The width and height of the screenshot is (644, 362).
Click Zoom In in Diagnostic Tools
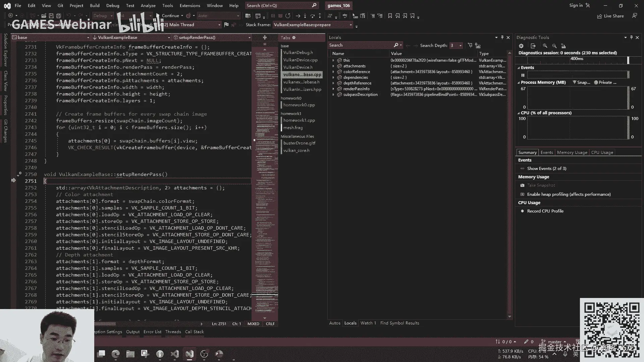tap(545, 46)
